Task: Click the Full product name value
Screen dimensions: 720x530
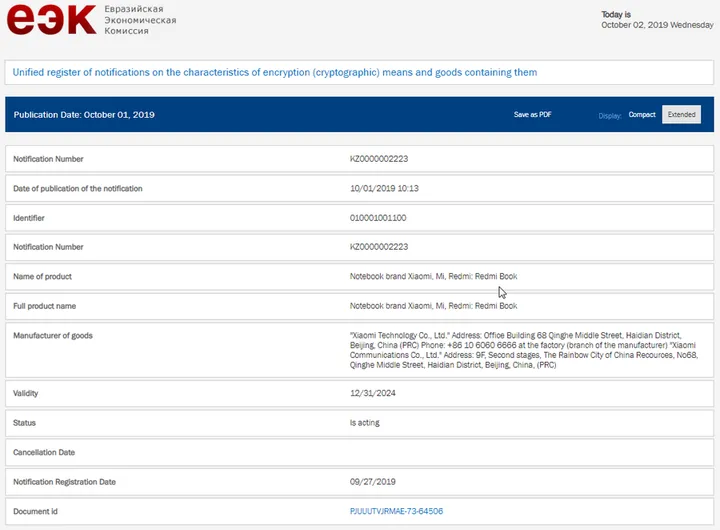Action: (433, 305)
